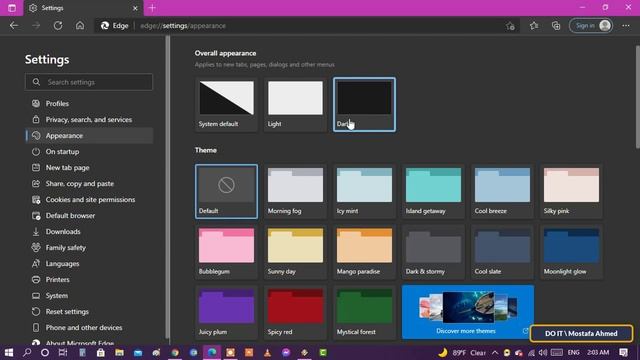Open taskbar search magnifier
Screen dimensions: 640x360
click(27, 352)
